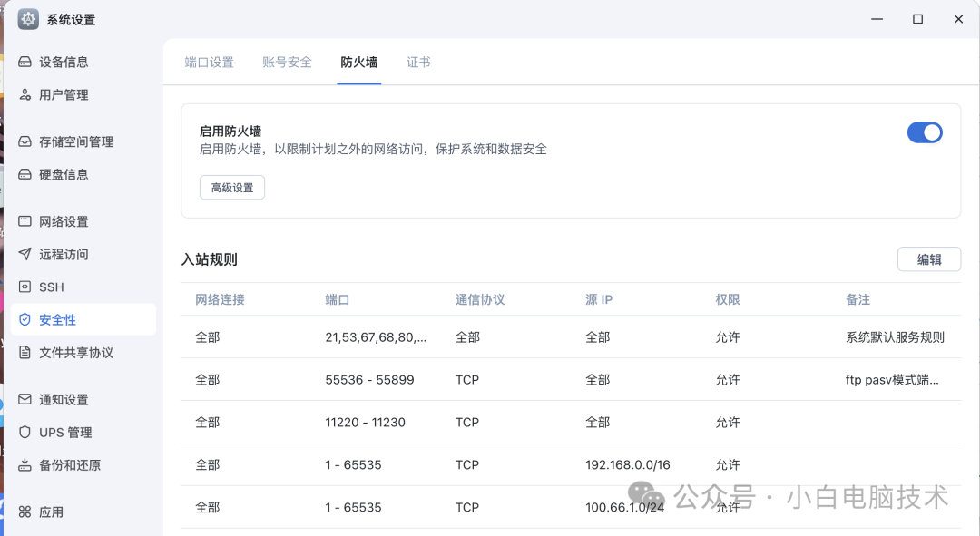Click the 备份和还原 download icon
This screenshot has width=980, height=536.
point(25,464)
